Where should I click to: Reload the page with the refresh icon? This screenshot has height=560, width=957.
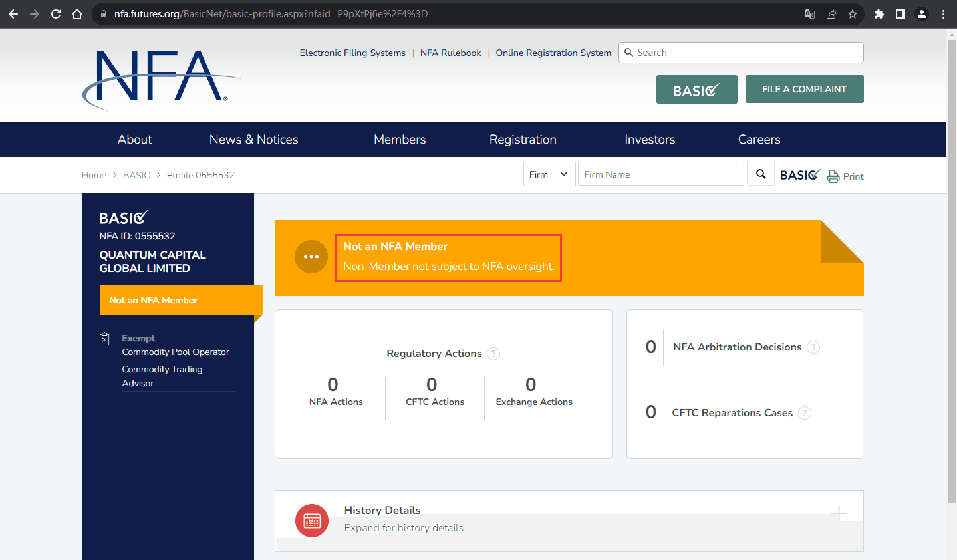tap(56, 14)
